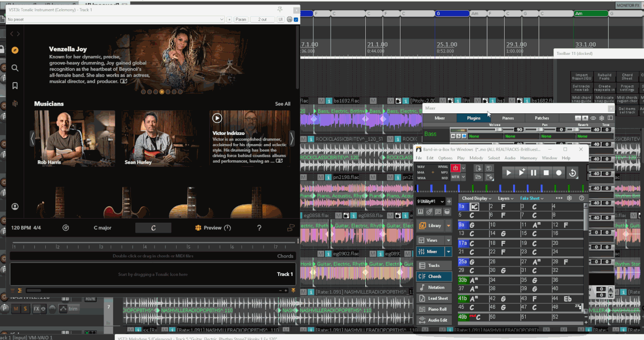
Task: Mute the REAPER track with M button
Action: pyautogui.click(x=16, y=308)
